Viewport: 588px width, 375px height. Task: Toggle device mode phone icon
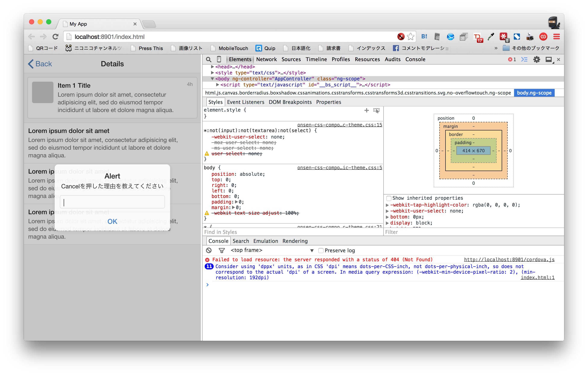pos(219,59)
